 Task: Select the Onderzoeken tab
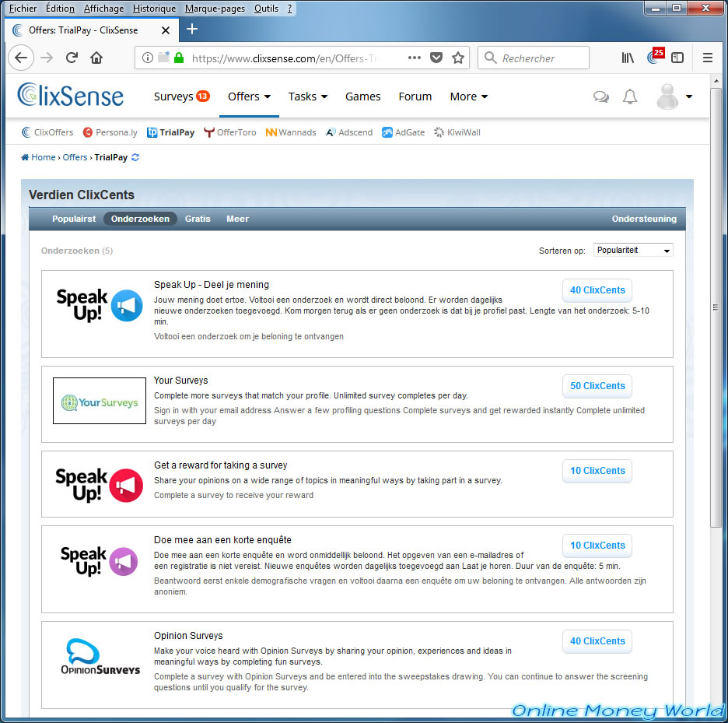[140, 219]
